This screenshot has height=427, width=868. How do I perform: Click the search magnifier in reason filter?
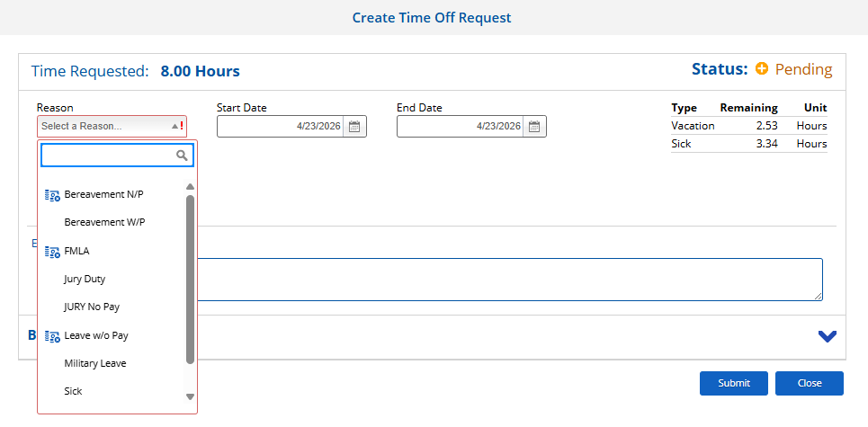tap(182, 156)
